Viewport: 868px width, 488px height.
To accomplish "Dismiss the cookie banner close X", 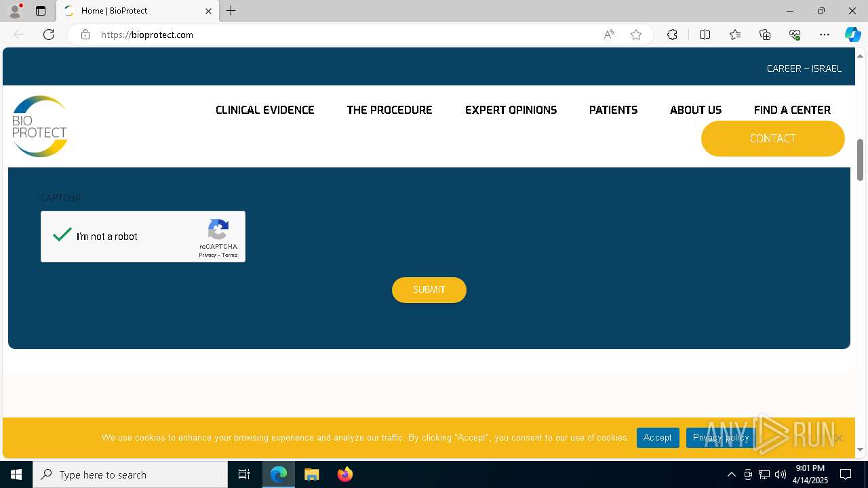I will [838, 438].
